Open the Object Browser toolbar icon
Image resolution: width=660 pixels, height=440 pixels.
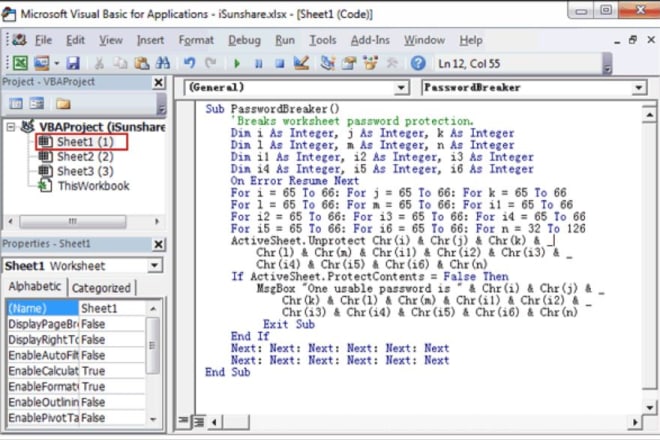pos(370,64)
